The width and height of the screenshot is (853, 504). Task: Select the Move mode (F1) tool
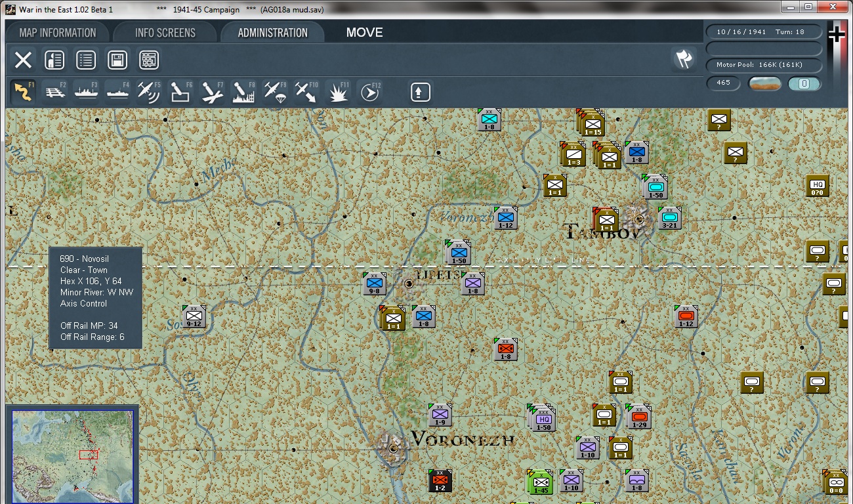24,92
